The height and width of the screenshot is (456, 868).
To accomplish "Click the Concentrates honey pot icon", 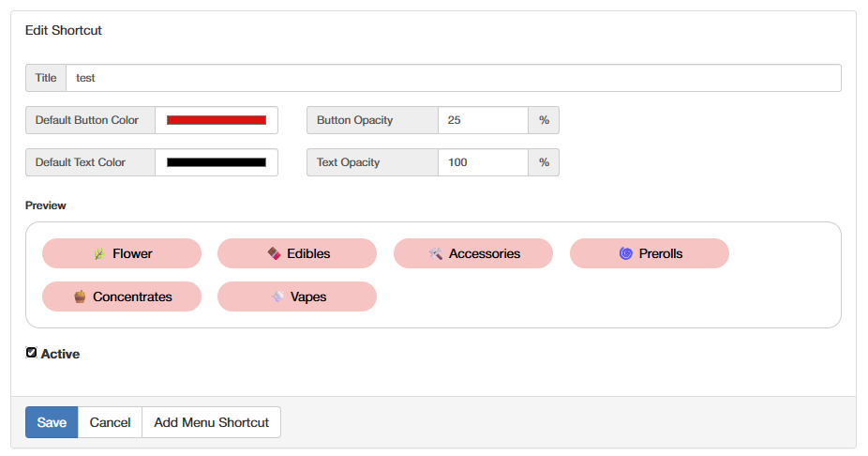I will (x=80, y=296).
